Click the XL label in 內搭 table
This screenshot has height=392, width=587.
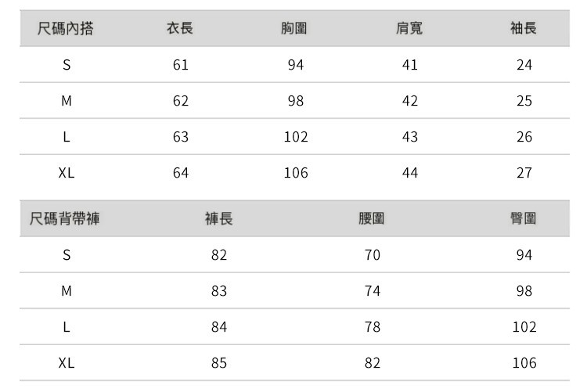coord(67,173)
